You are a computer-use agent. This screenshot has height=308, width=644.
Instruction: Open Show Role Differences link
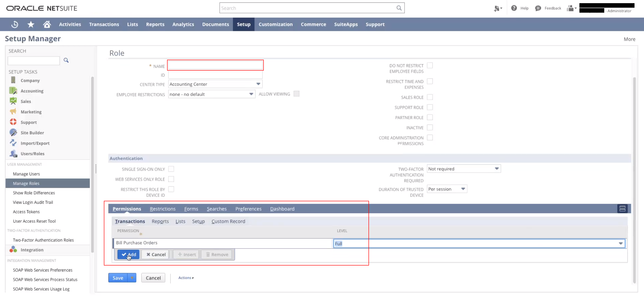34,193
